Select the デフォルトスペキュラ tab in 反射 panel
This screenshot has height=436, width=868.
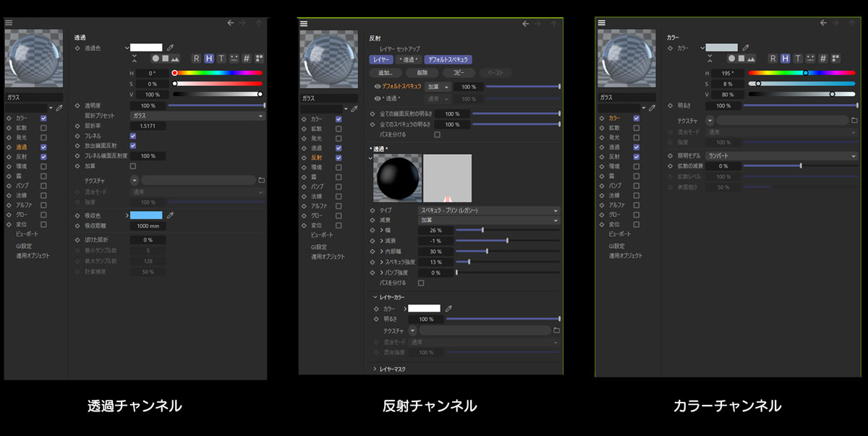pyautogui.click(x=448, y=59)
